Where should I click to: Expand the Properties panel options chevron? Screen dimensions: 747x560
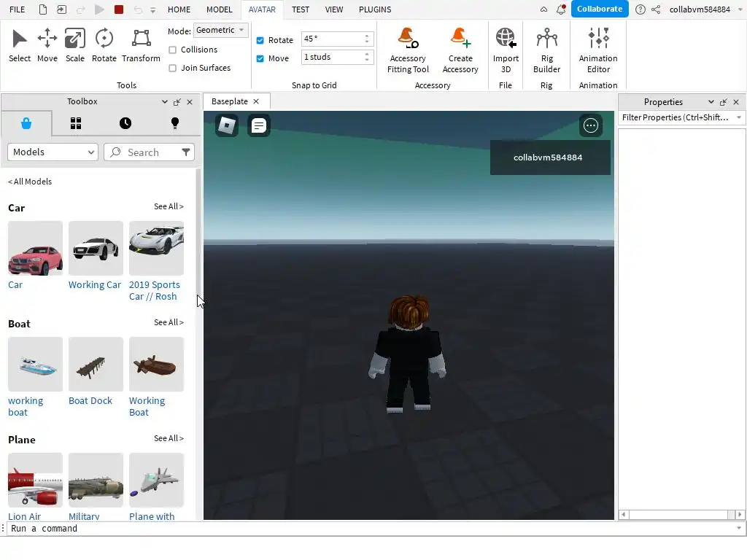(711, 102)
